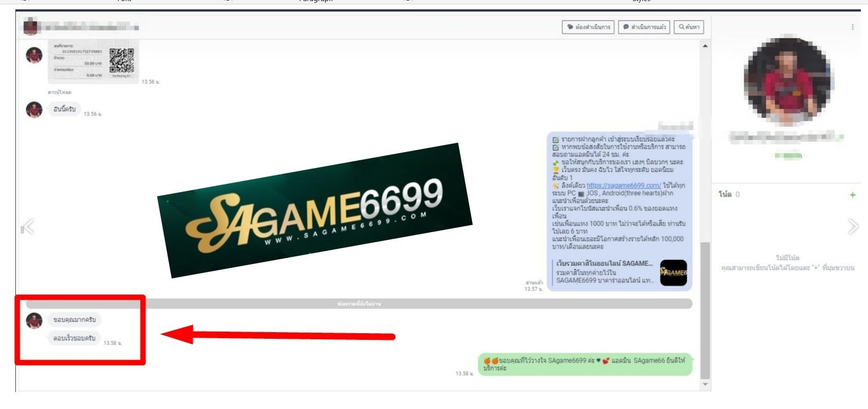Click the next chevron on right edge

pyautogui.click(x=853, y=226)
